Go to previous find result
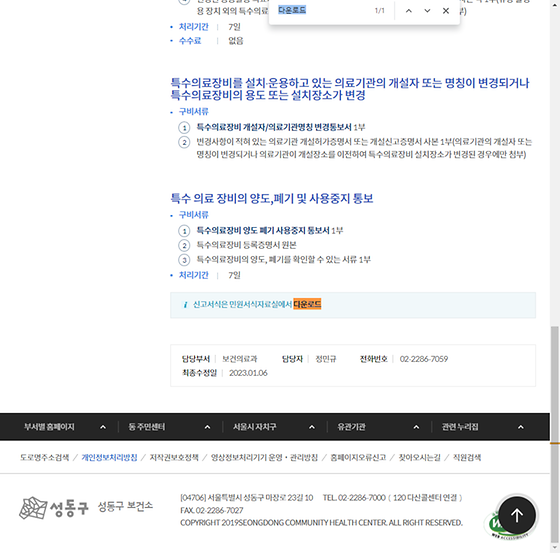560x553 pixels. pos(409,11)
